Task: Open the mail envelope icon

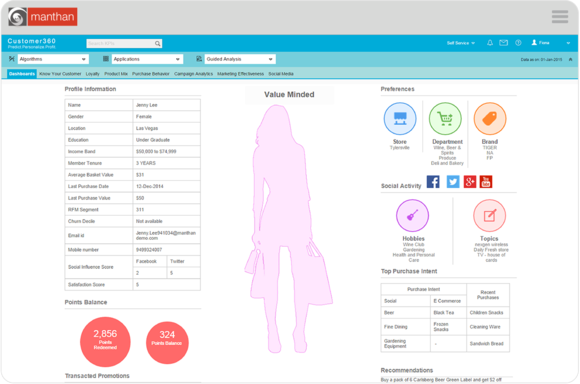Action: pyautogui.click(x=503, y=43)
